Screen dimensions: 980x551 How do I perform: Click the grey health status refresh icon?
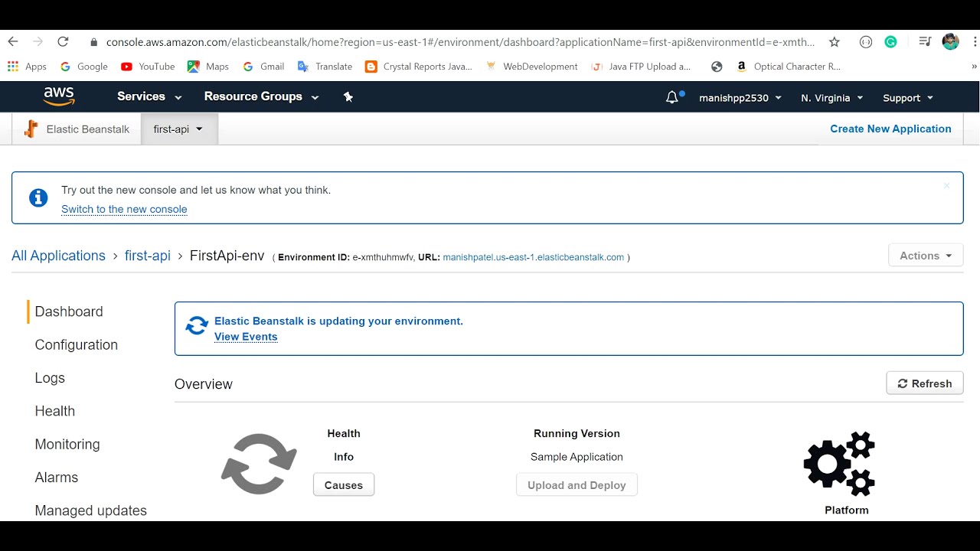(259, 464)
